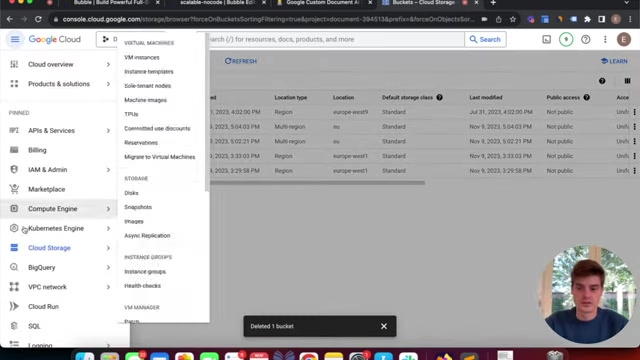
Task: Click the horizontal scrollbar under bucket table
Action: (x=317, y=183)
